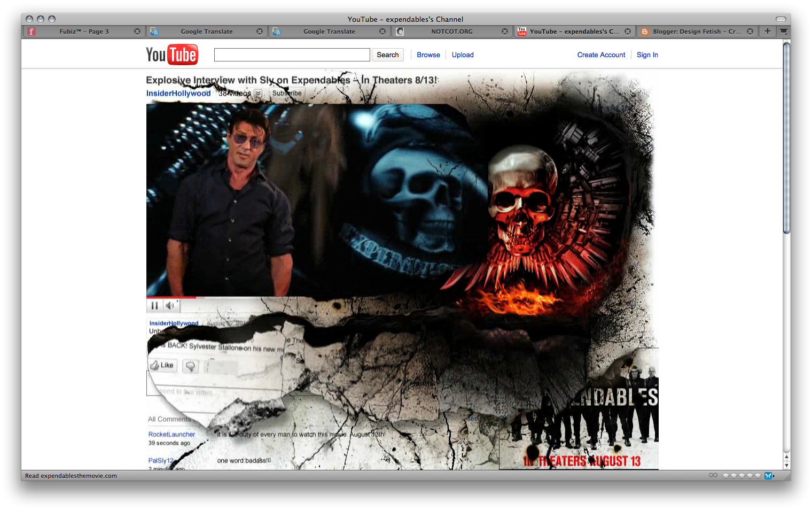This screenshot has height=510, width=812.
Task: Open RocketLauncher's profile link
Action: [x=171, y=434]
